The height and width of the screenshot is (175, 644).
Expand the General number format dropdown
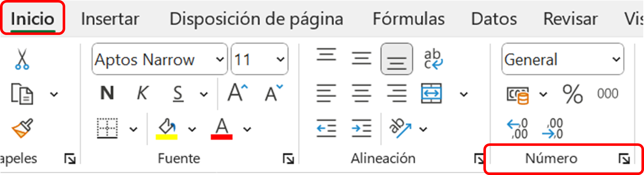[x=616, y=59]
